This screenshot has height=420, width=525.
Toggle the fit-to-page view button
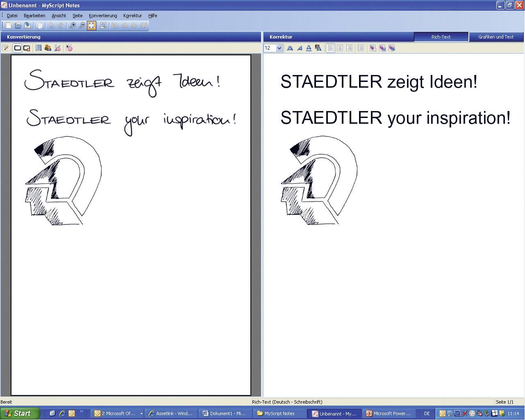pos(91,25)
